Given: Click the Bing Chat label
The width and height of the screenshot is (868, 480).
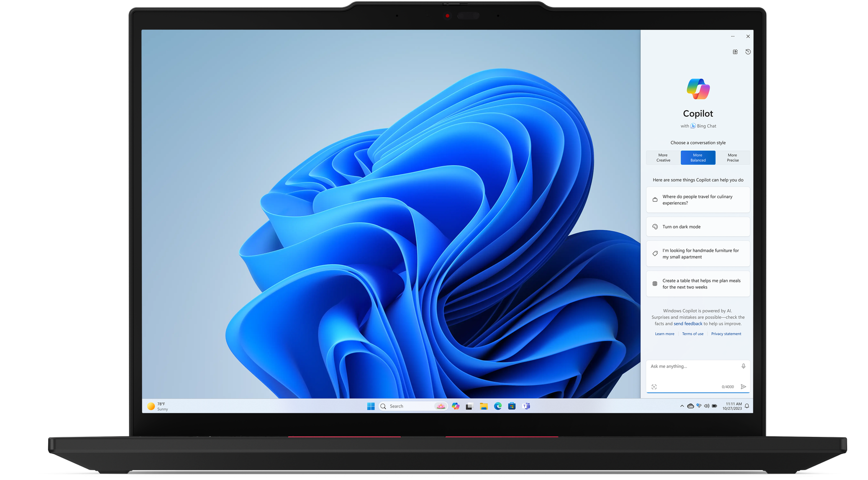Looking at the screenshot, I should (703, 126).
